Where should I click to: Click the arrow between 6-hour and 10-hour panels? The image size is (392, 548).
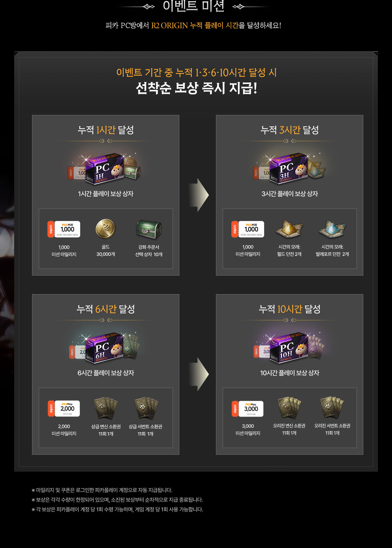click(x=198, y=374)
